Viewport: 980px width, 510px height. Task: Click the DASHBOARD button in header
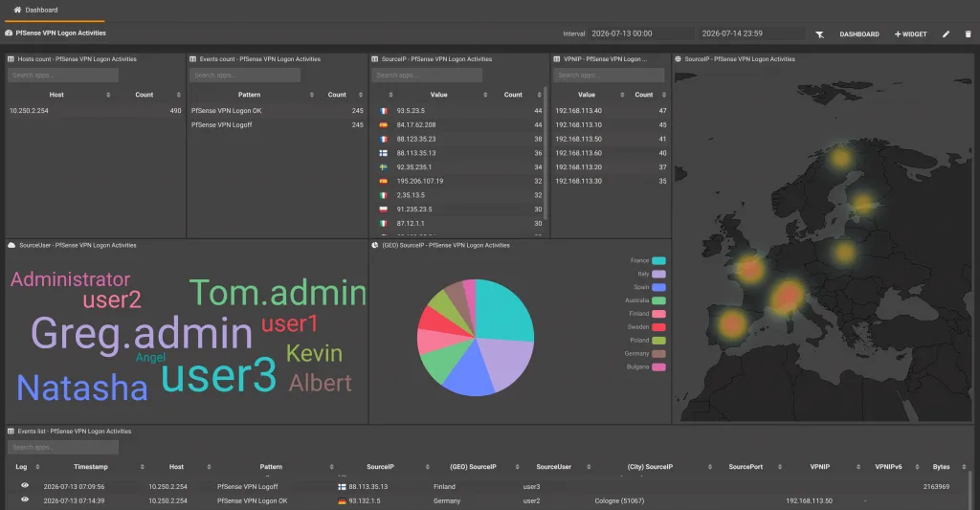[859, 34]
